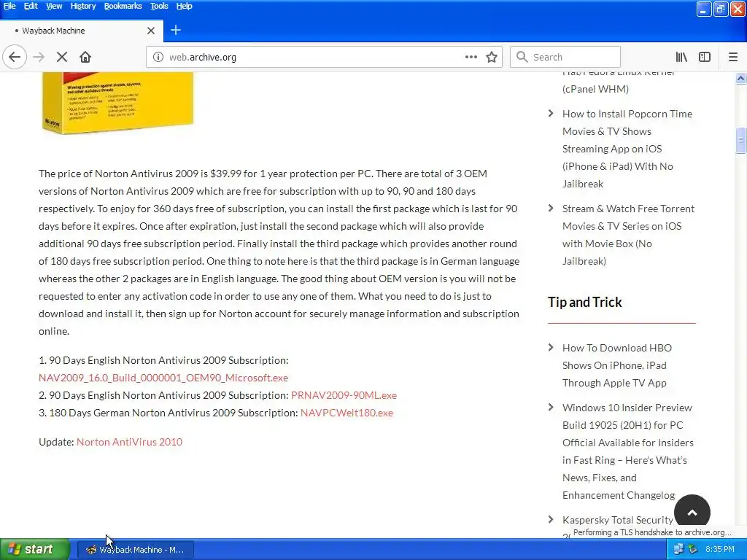Click the Tip and Trick heading
Viewport: 747px width, 560px height.
pos(584,303)
